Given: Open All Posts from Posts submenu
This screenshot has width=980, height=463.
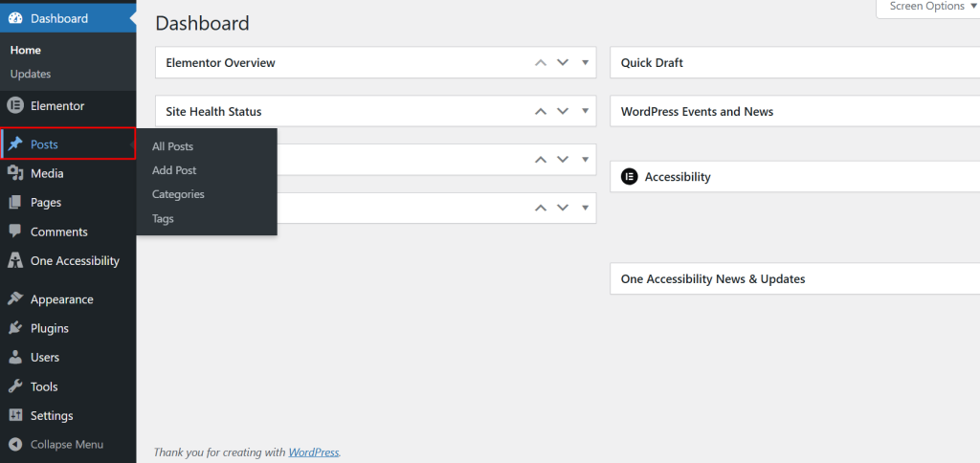Looking at the screenshot, I should click(172, 146).
